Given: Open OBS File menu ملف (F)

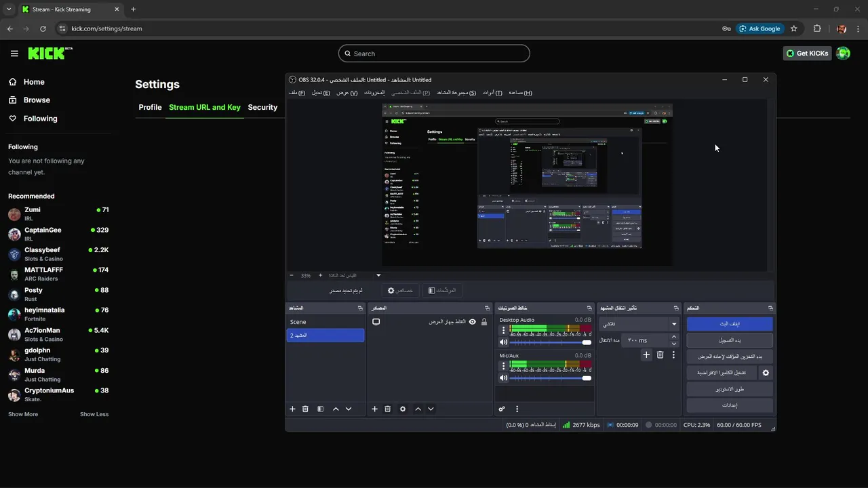Looking at the screenshot, I should coord(297,92).
